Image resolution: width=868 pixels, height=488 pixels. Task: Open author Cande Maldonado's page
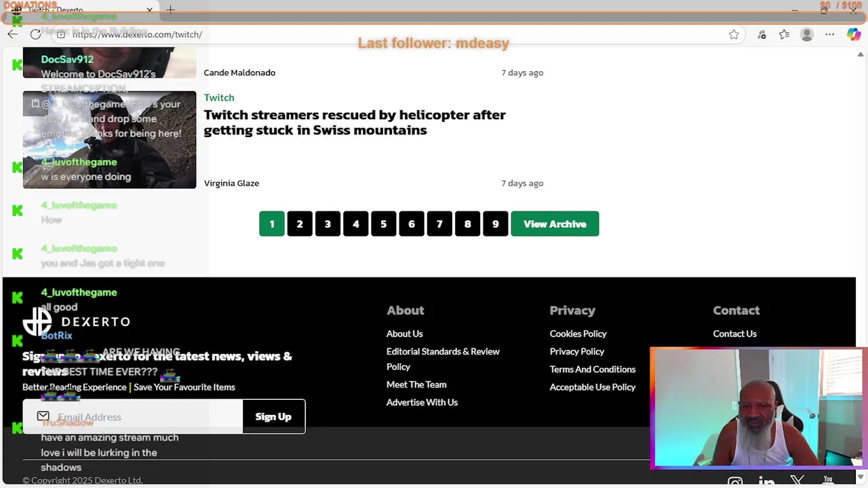[239, 73]
